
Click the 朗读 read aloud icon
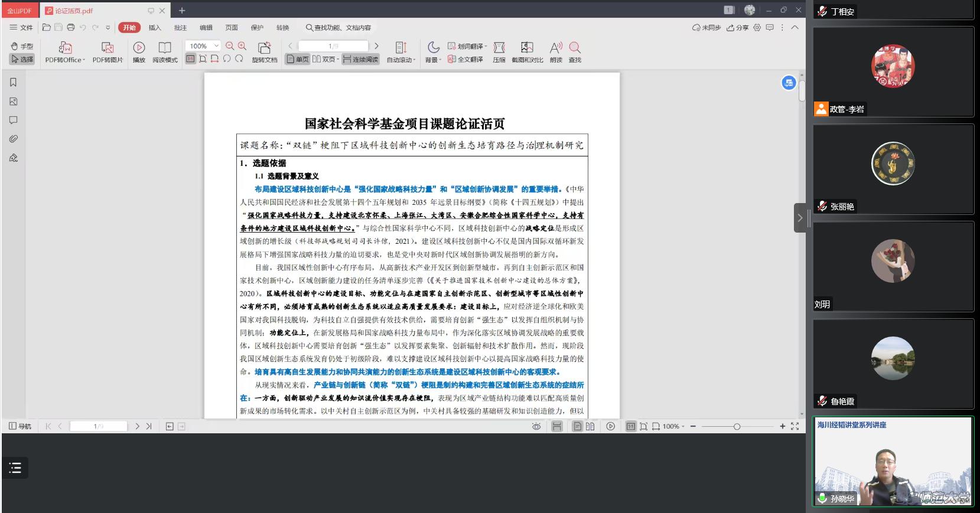[x=556, y=48]
